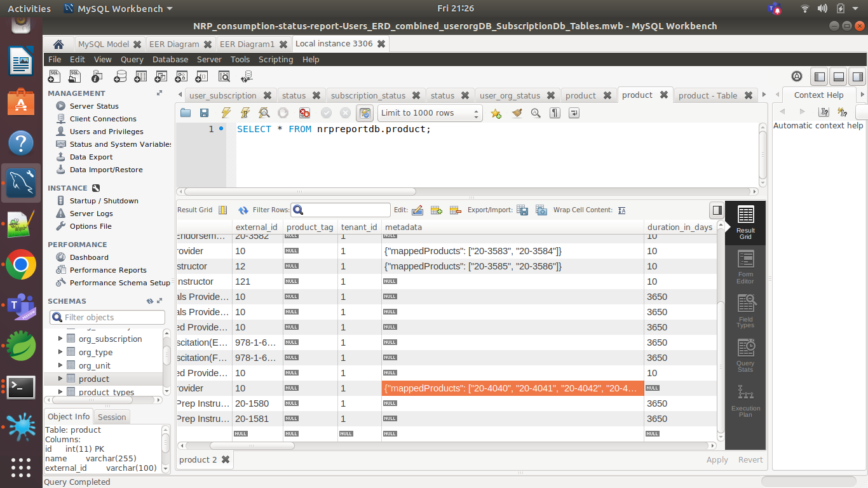Toggle autocommit in the SQL toolbar

pos(365,112)
